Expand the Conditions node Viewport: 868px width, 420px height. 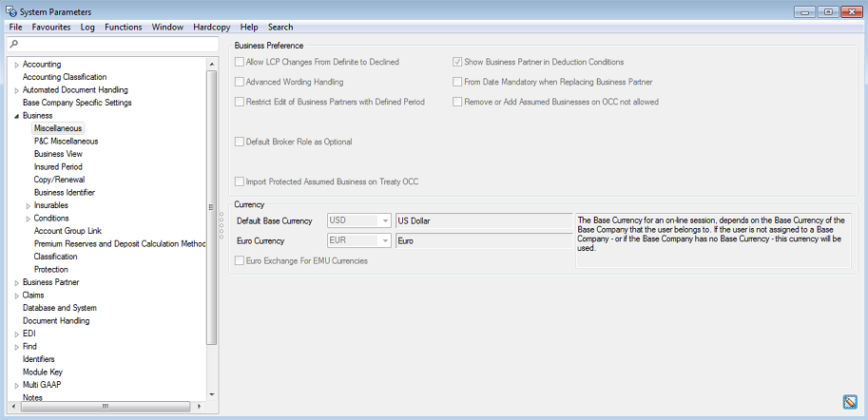[x=29, y=219]
